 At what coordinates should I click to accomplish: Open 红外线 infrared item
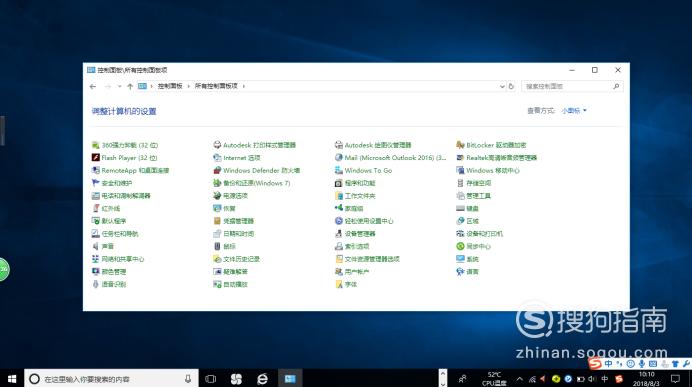coord(106,208)
